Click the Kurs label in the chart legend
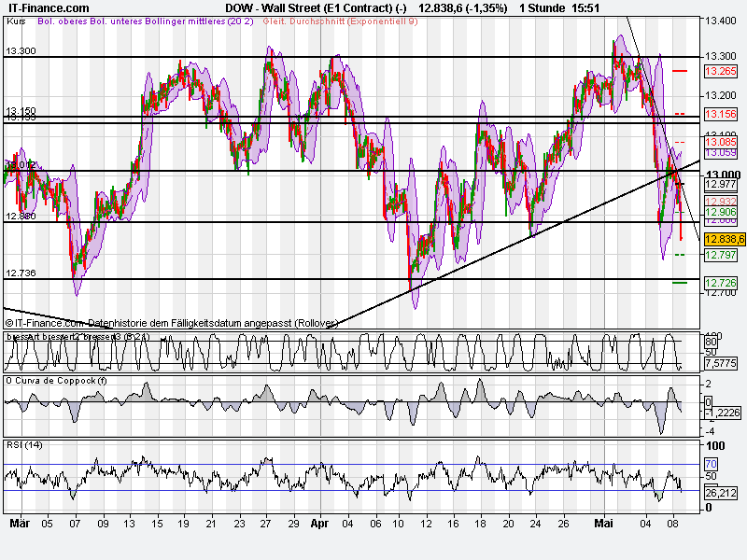 [16, 21]
